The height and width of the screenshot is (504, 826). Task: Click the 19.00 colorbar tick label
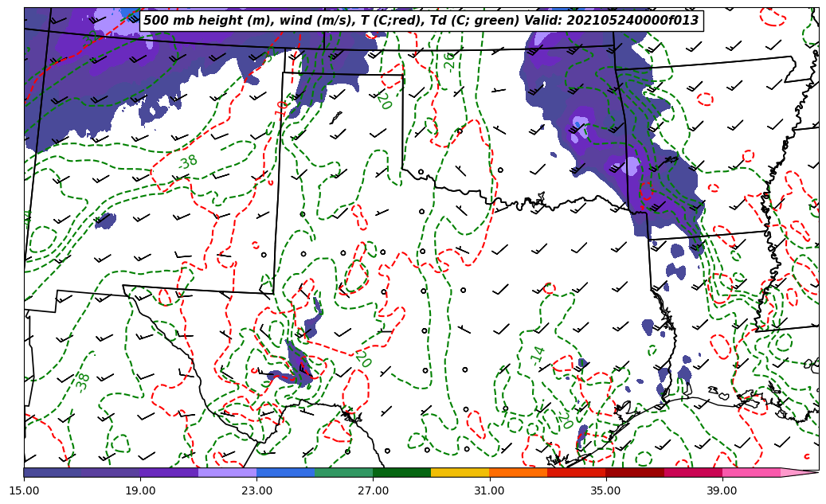(140, 490)
